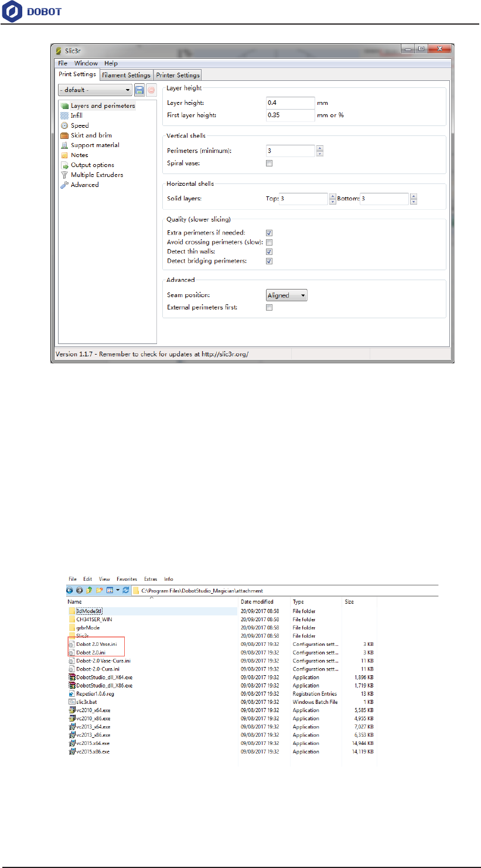Select the Speed settings page
This screenshot has height=868, width=481.
click(75, 125)
